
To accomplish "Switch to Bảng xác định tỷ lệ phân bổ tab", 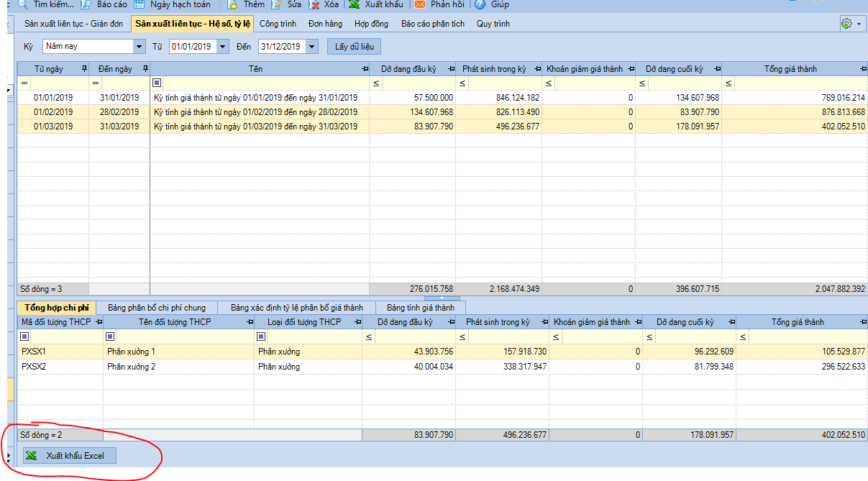I will 297,308.
